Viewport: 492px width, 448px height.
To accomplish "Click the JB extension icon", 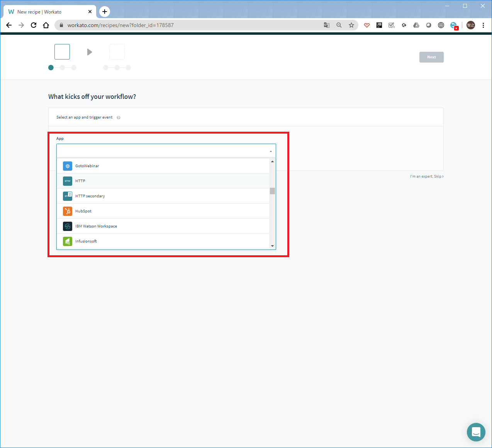I will 379,25.
